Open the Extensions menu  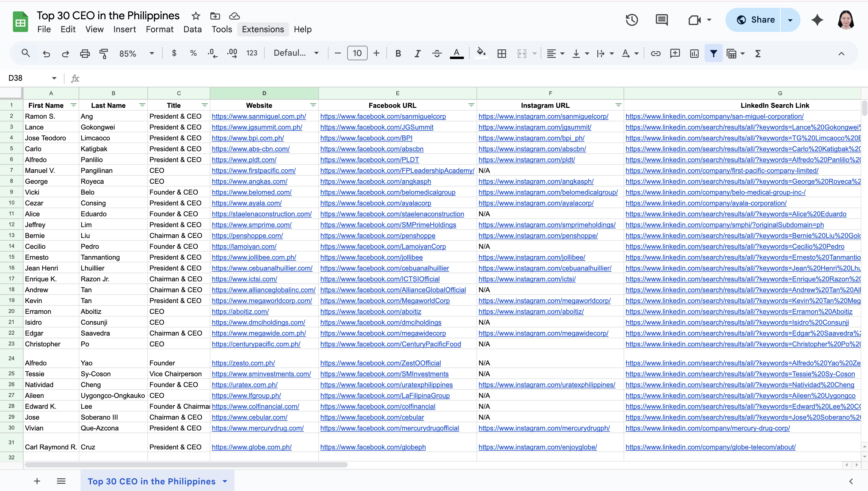[x=263, y=29]
